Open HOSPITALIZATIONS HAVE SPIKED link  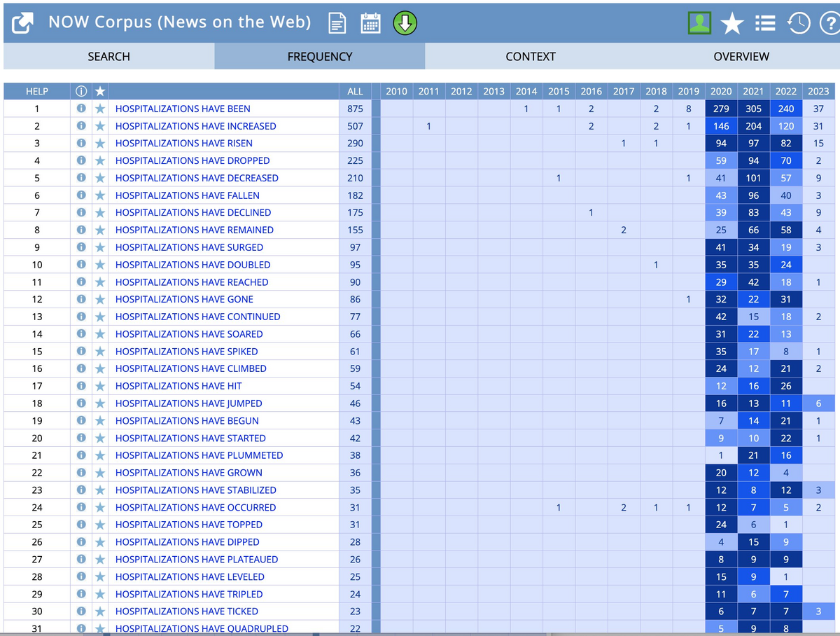pos(187,352)
